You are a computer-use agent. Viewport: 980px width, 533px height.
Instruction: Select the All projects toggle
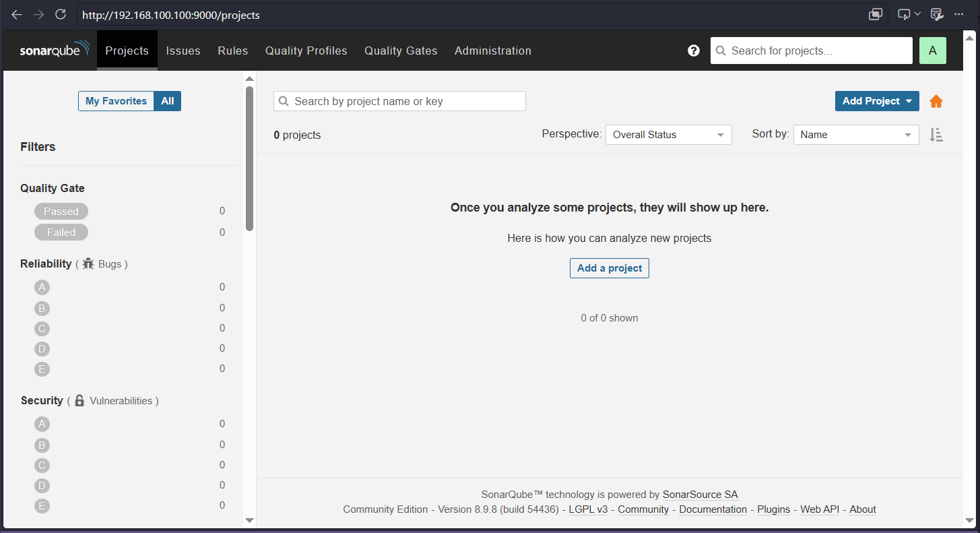point(168,101)
